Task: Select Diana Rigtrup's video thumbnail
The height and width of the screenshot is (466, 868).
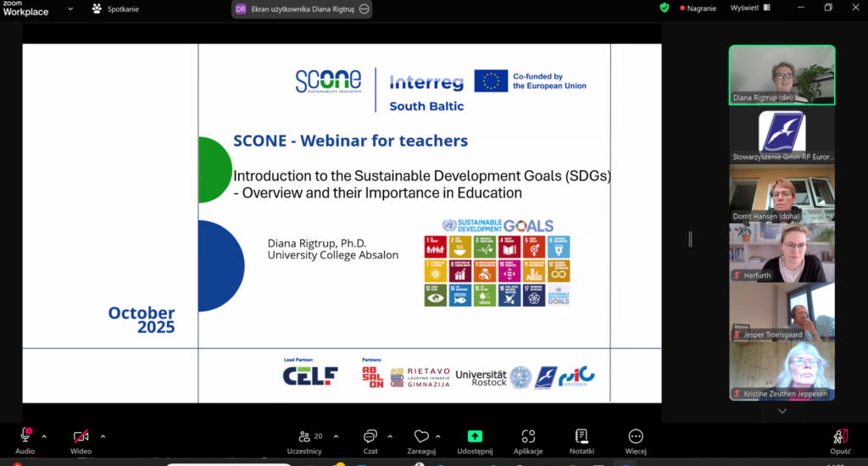Action: point(782,75)
